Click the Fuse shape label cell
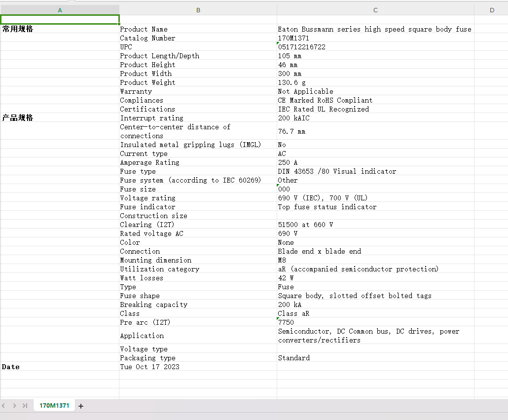Viewport: 508px width, 420px height. point(198,296)
